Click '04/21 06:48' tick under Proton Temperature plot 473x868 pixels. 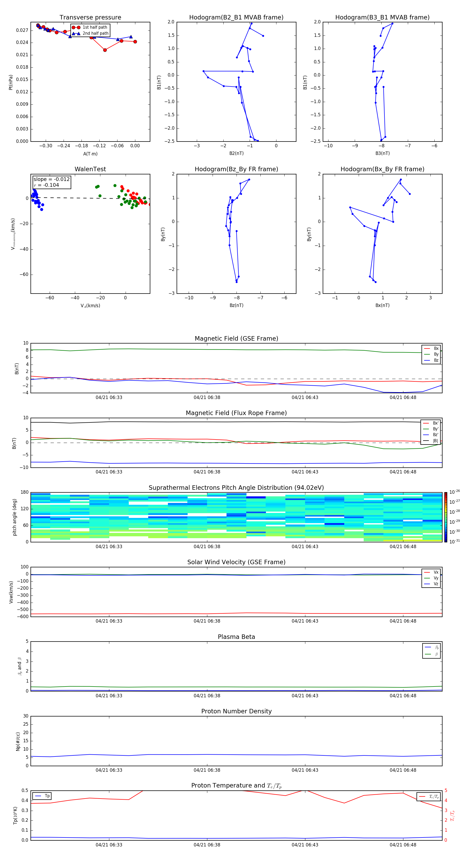pos(403,845)
